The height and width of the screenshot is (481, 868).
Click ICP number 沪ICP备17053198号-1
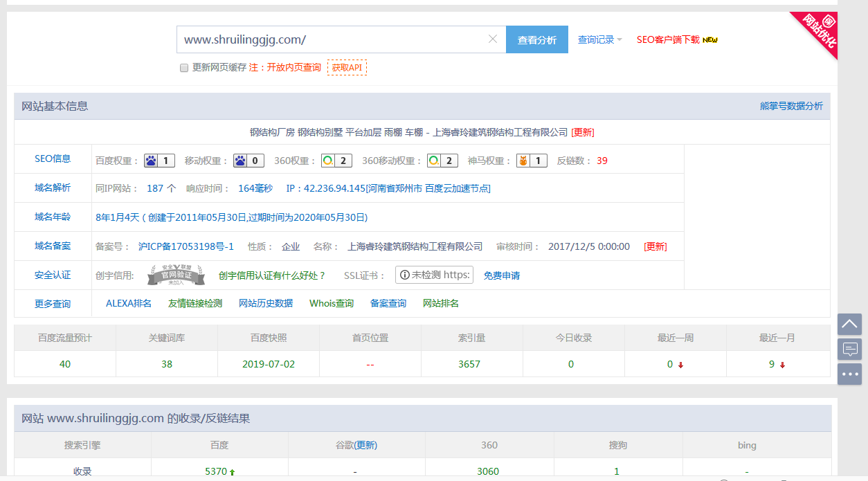(x=186, y=246)
